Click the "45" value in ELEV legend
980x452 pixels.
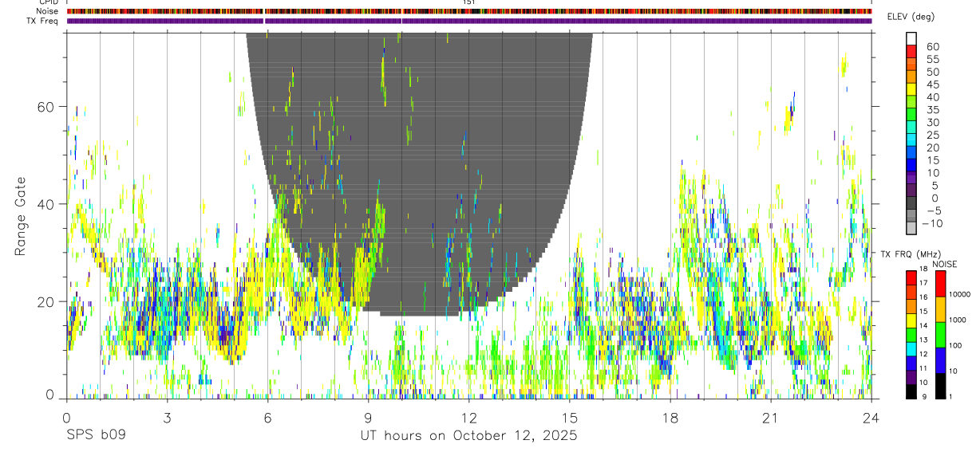933,85
